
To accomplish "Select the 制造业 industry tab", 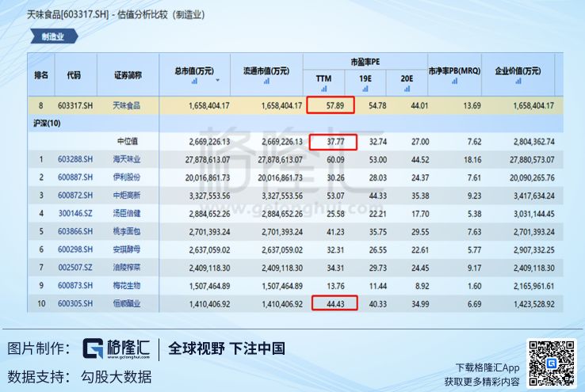I will click(x=54, y=36).
